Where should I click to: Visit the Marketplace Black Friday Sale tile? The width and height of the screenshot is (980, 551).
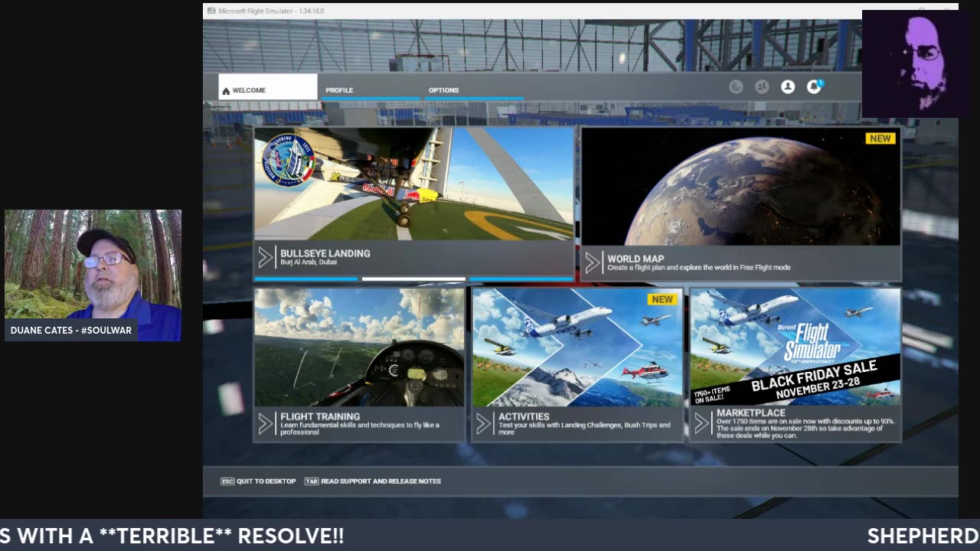click(795, 364)
